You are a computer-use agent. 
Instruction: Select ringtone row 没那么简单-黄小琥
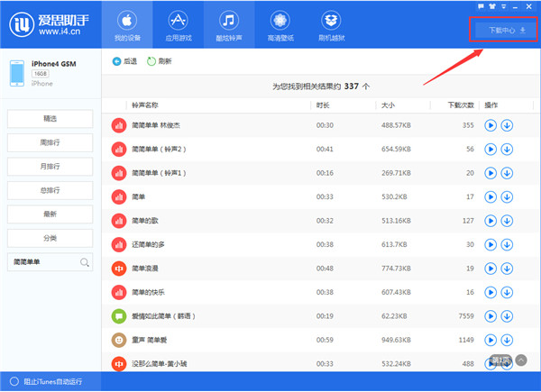321,362
